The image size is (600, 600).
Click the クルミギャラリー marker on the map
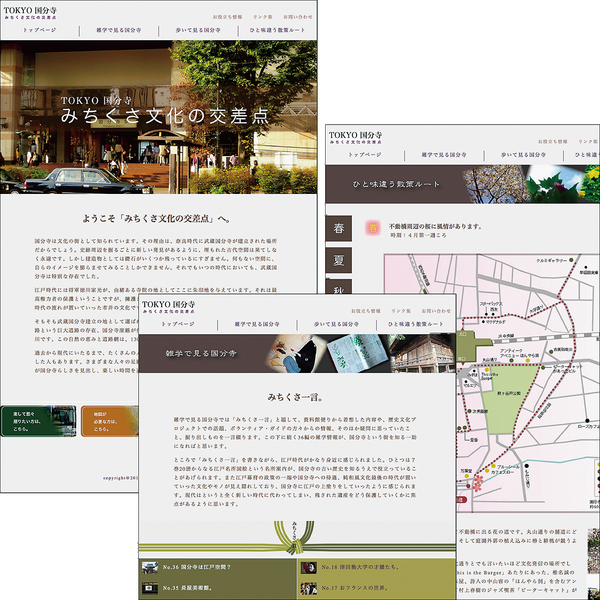click(572, 260)
